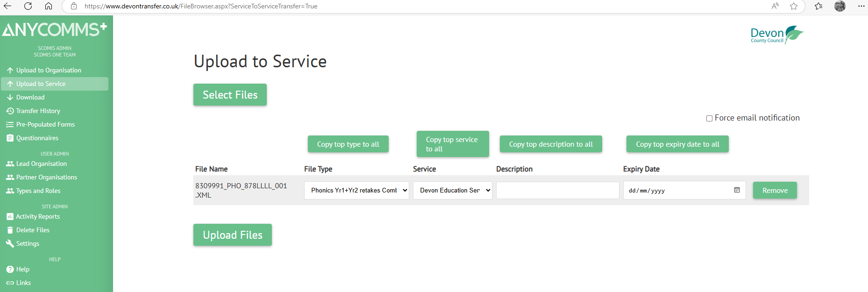
Task: Open the File Type dropdown
Action: point(356,190)
